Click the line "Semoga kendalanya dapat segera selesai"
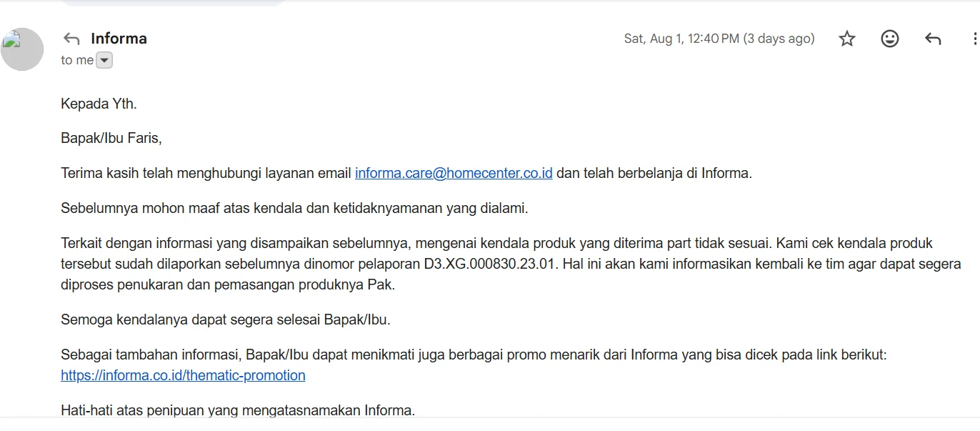This screenshot has height=431, width=980. [x=226, y=319]
